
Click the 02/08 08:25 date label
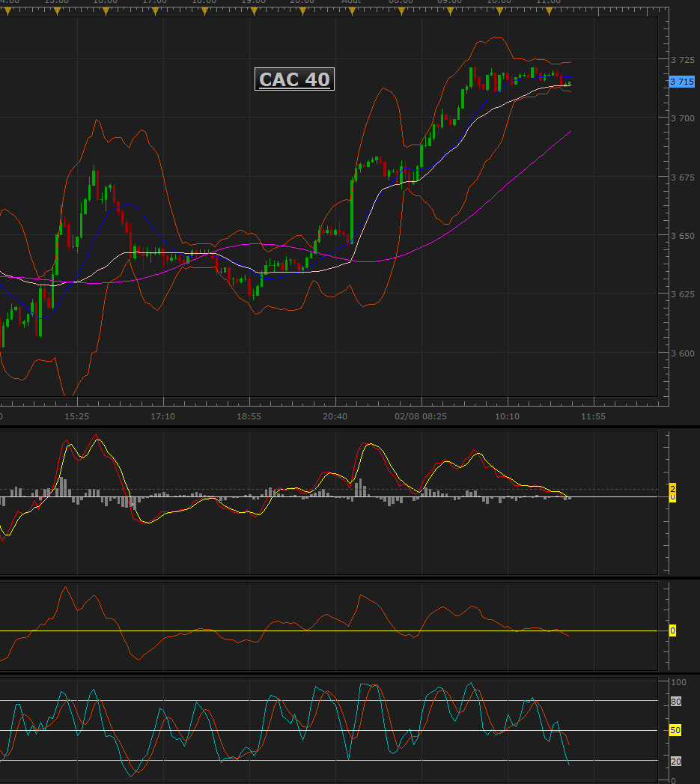421,416
